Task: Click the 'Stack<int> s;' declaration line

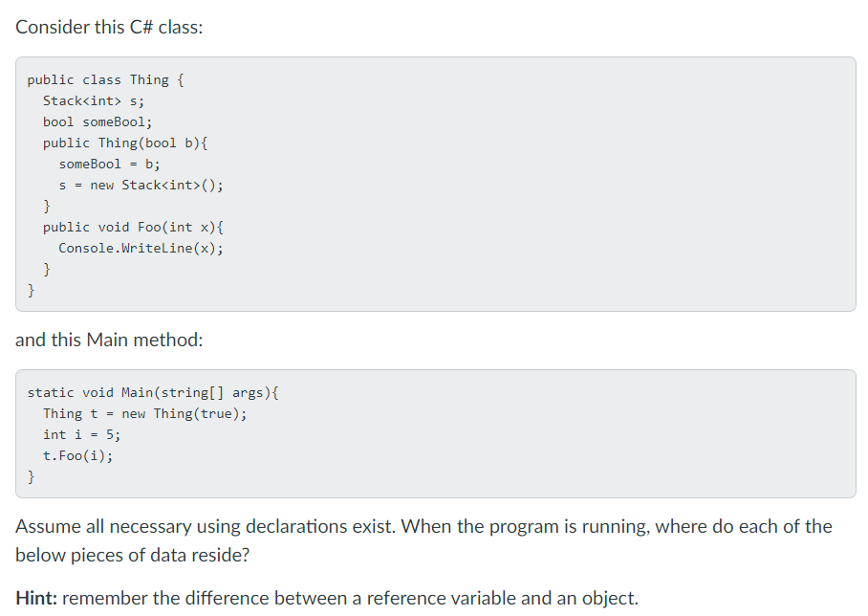Action: [94, 100]
